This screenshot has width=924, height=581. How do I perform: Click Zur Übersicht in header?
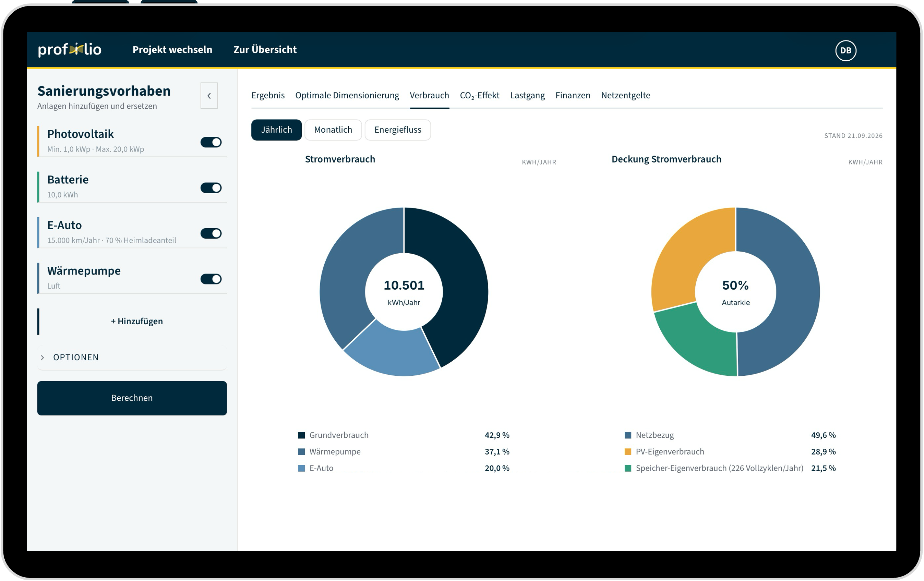(265, 49)
